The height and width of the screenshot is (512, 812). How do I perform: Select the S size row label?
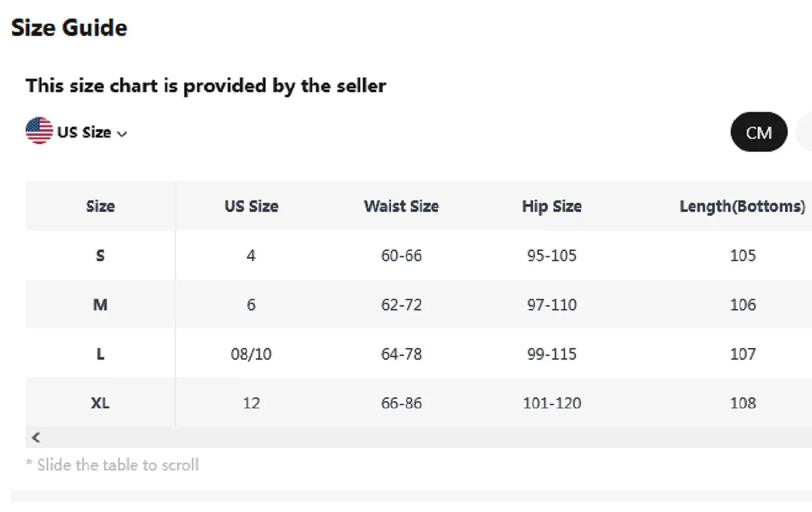pyautogui.click(x=100, y=255)
